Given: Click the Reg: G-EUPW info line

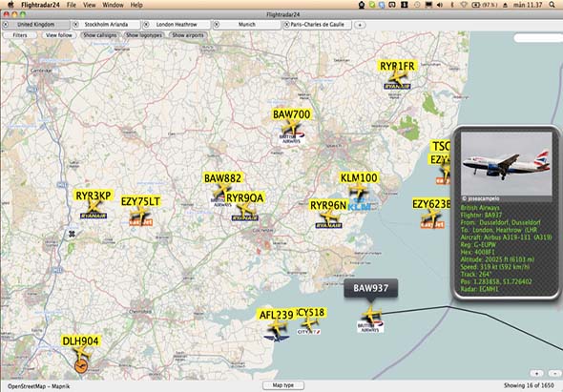Looking at the screenshot, I should point(479,244).
